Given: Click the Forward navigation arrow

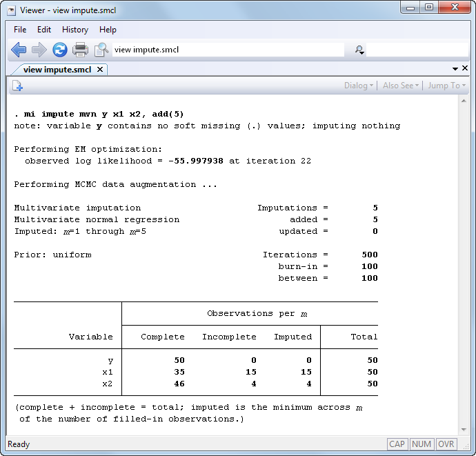Looking at the screenshot, I should click(x=39, y=50).
